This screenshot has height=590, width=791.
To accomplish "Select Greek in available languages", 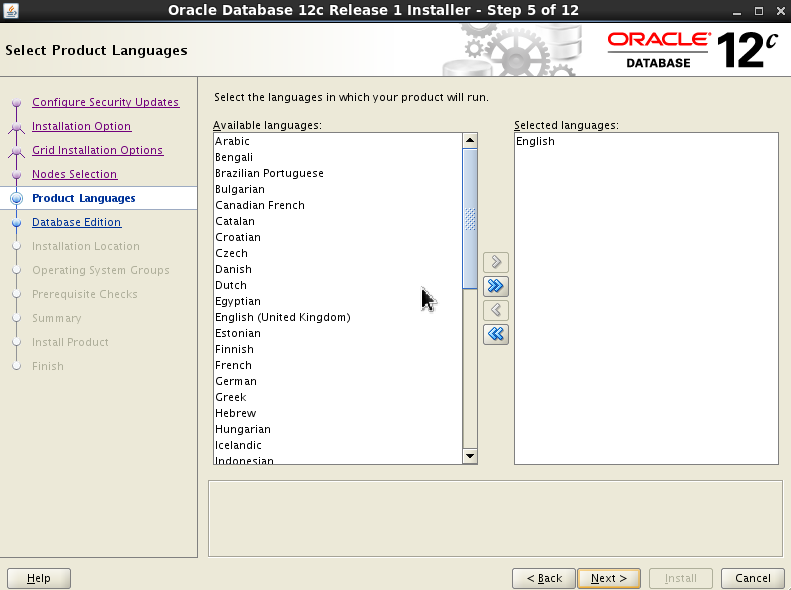I will (337, 397).
